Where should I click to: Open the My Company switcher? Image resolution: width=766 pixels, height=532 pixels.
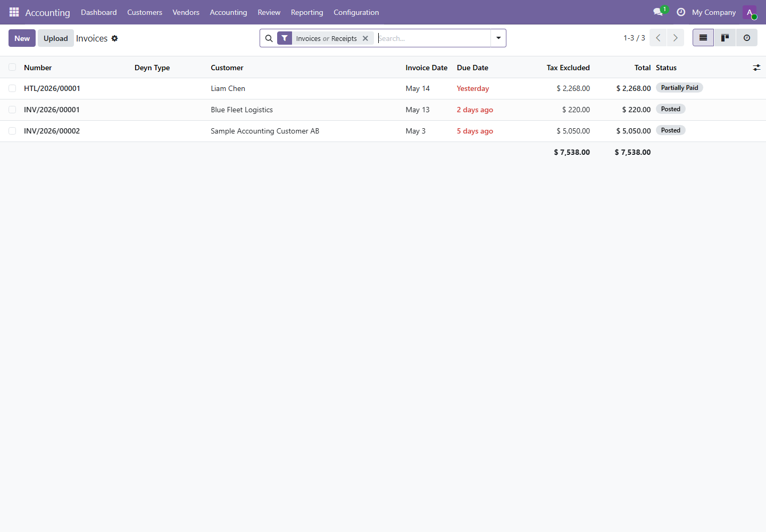tap(714, 12)
